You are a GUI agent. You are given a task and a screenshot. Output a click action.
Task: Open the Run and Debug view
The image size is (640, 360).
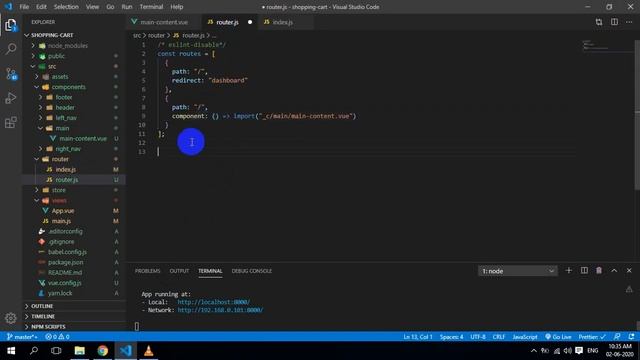(x=11, y=98)
